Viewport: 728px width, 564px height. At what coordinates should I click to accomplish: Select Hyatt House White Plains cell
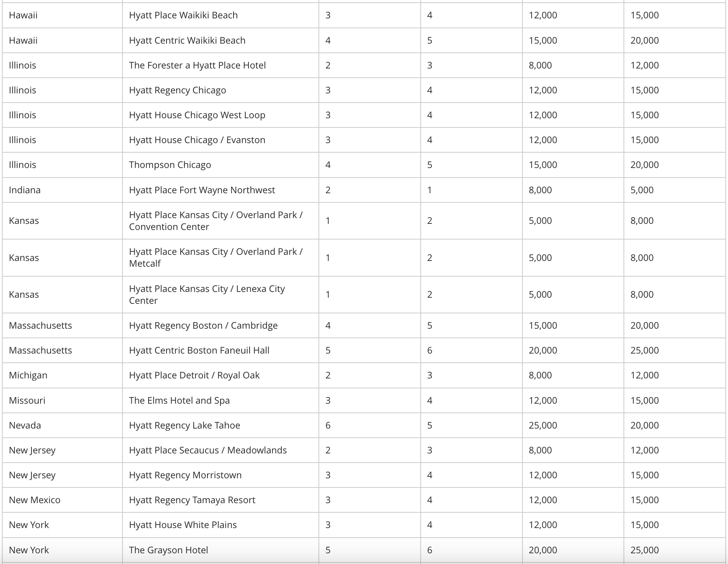pos(220,525)
